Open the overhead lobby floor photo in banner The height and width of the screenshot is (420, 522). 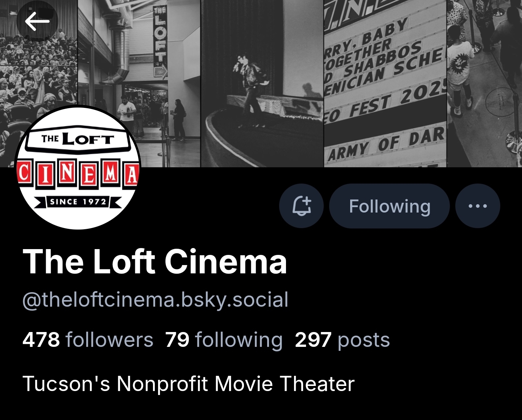pos(484,83)
